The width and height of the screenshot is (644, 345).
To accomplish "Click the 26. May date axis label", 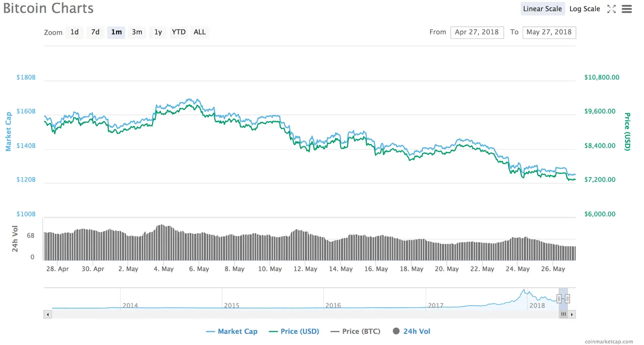I will 553,269.
